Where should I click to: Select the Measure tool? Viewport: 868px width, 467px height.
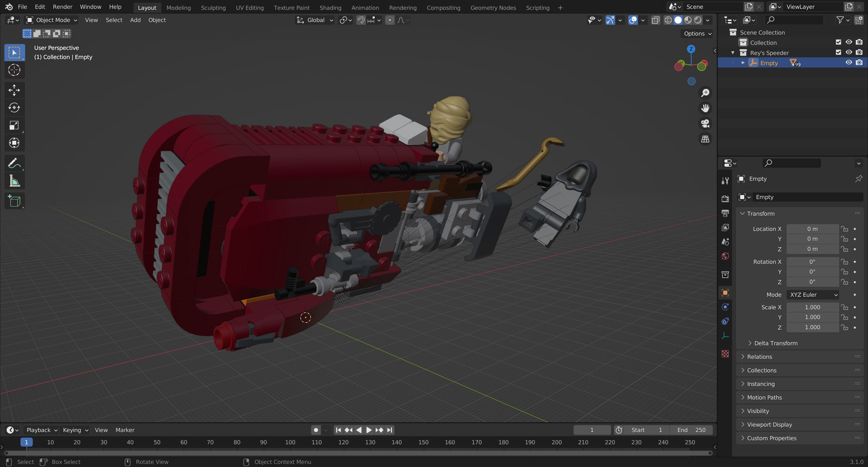(x=14, y=181)
